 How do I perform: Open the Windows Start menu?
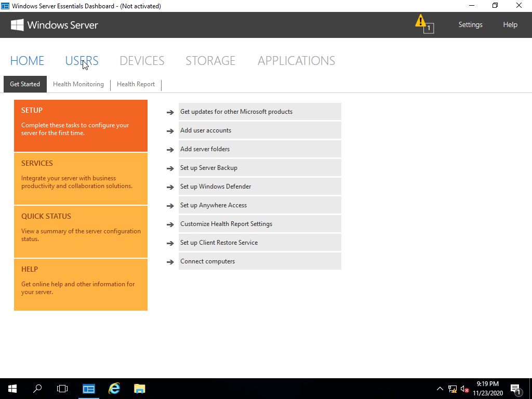[12, 389]
